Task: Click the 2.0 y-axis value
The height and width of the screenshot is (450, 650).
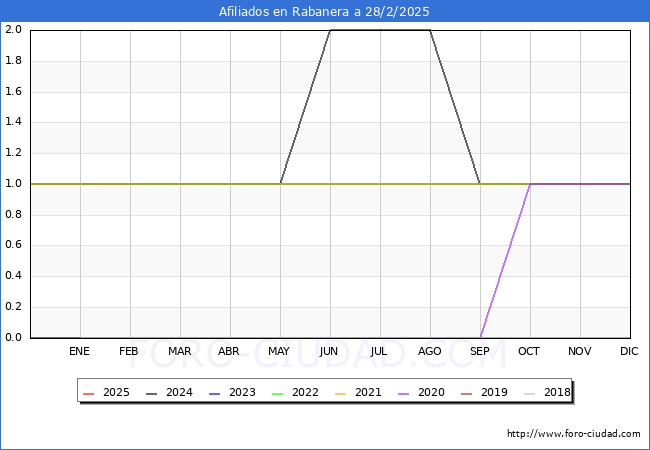Action: coord(13,29)
